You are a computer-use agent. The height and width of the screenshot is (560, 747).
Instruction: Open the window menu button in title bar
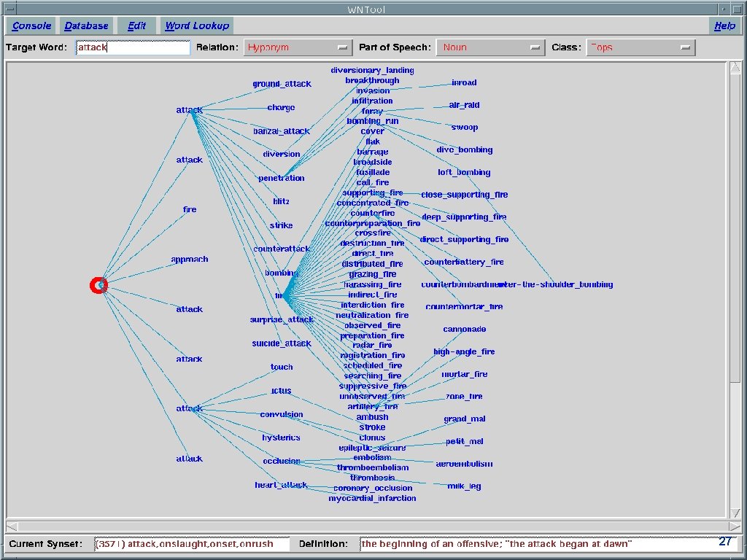point(9,9)
